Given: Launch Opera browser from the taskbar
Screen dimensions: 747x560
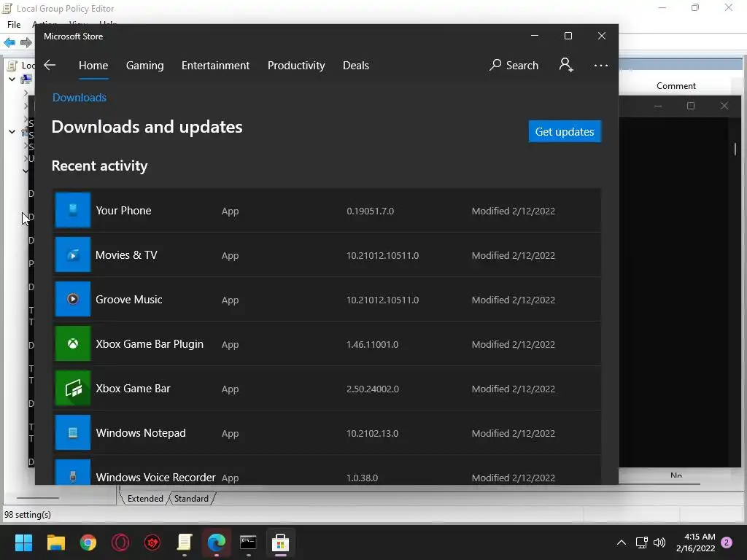Looking at the screenshot, I should 120,542.
